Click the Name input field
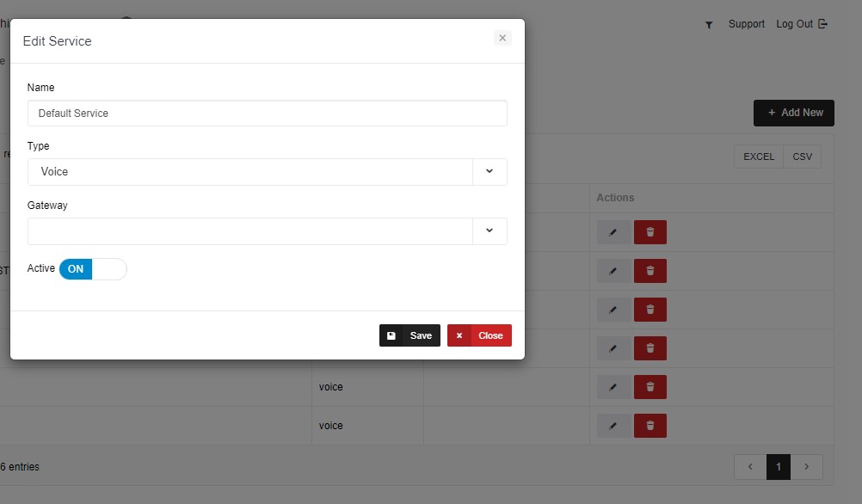Viewport: 862px width, 504px height. pos(267,114)
